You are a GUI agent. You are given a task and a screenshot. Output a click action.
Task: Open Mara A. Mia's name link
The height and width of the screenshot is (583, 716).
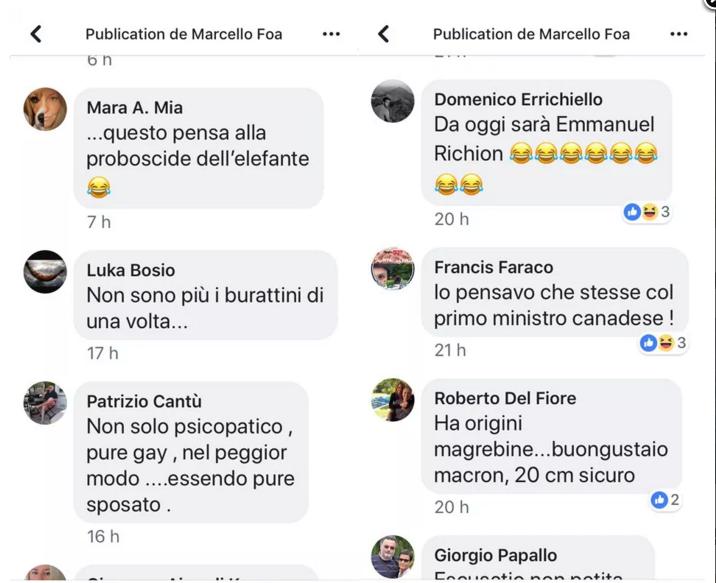135,108
